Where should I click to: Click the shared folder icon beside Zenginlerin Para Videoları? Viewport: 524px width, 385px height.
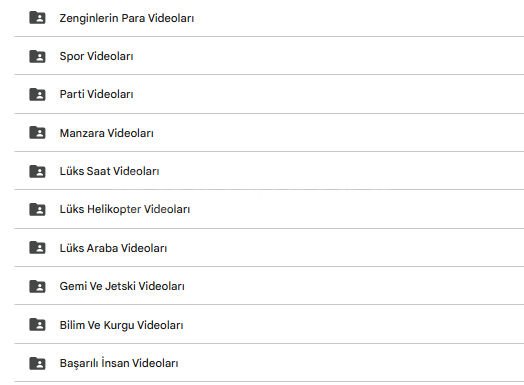tap(37, 18)
